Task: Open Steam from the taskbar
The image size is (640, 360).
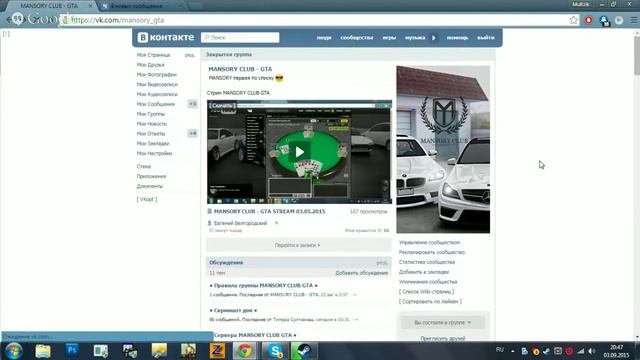Action: [304, 351]
